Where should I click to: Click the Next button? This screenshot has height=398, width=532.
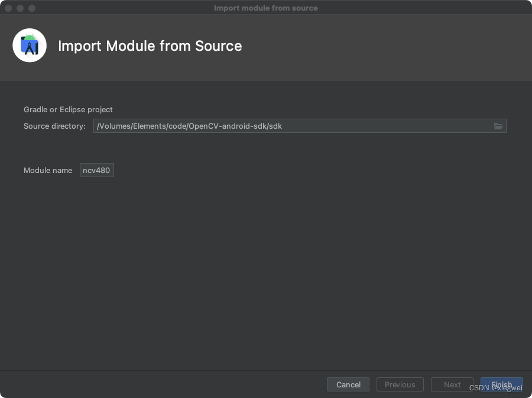point(452,384)
